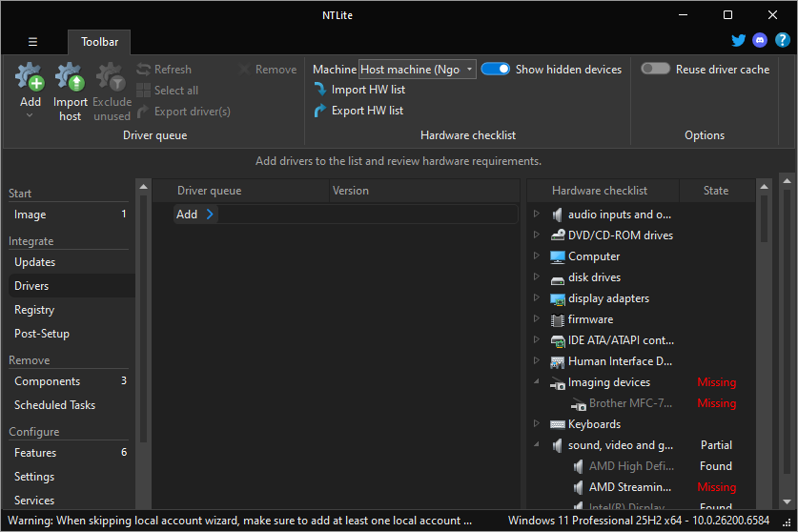Click the Import host icon
The image size is (798, 532).
tap(70, 77)
